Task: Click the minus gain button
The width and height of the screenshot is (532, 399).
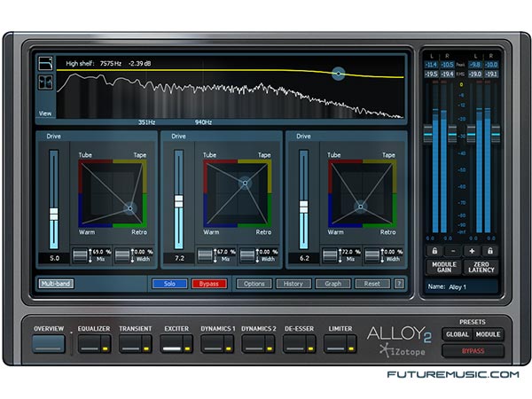Action: tap(453, 251)
